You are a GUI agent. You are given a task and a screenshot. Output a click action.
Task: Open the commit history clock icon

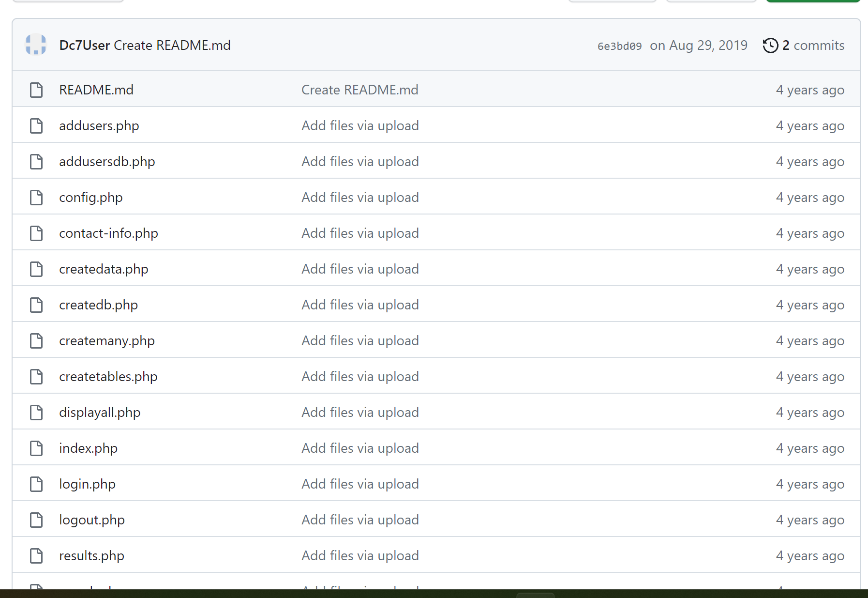(x=770, y=46)
